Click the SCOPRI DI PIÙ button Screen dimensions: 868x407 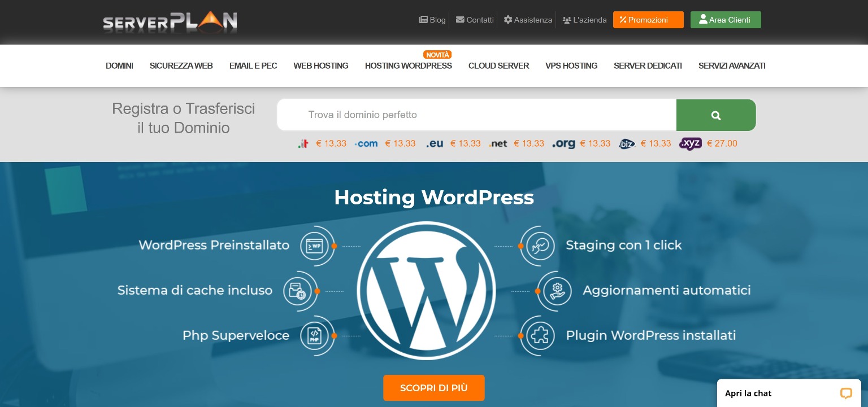[434, 388]
